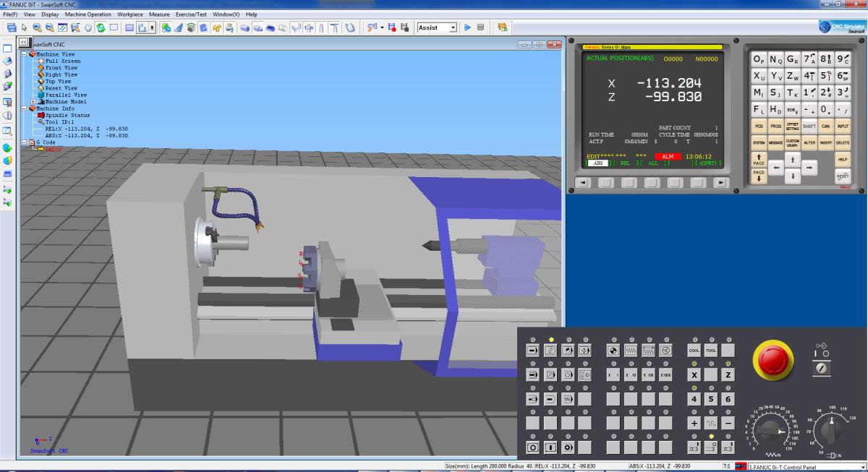This screenshot has height=472, width=868.
Task: Click the stop square icon in toolbar
Action: pyautogui.click(x=480, y=27)
